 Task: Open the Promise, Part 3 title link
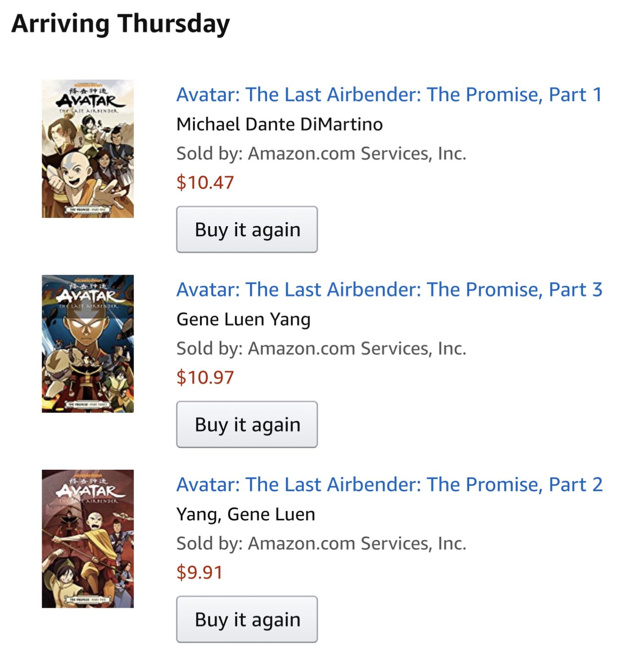389,289
